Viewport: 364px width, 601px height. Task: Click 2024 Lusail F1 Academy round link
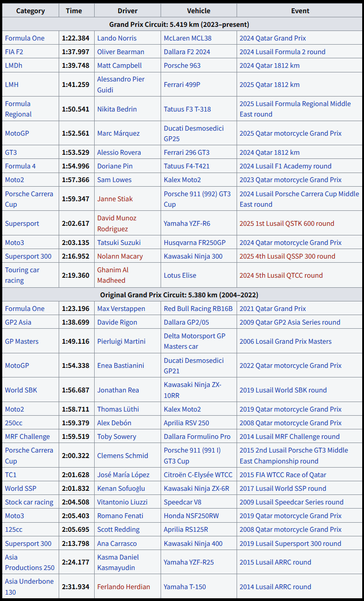pyautogui.click(x=285, y=166)
